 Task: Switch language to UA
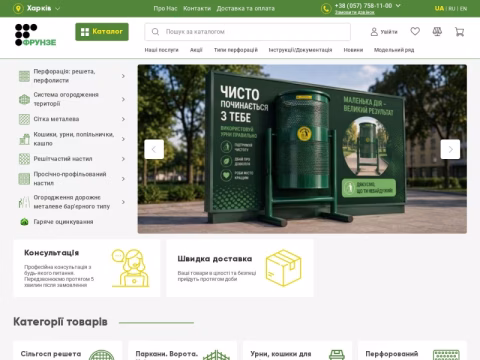coord(439,8)
